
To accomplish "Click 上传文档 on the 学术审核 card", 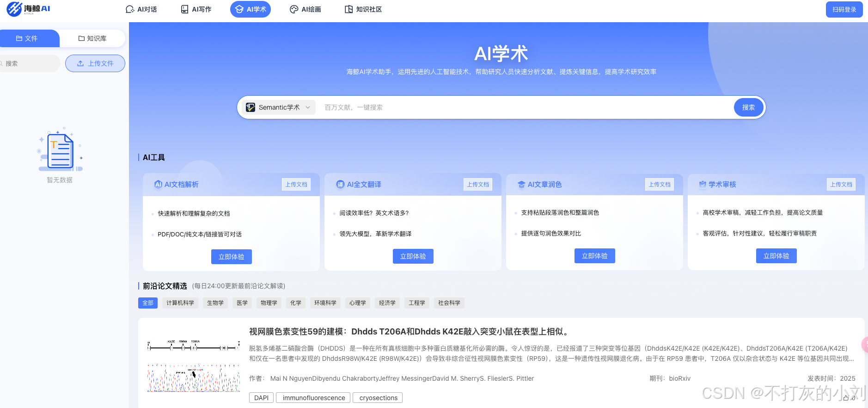I will [x=841, y=185].
